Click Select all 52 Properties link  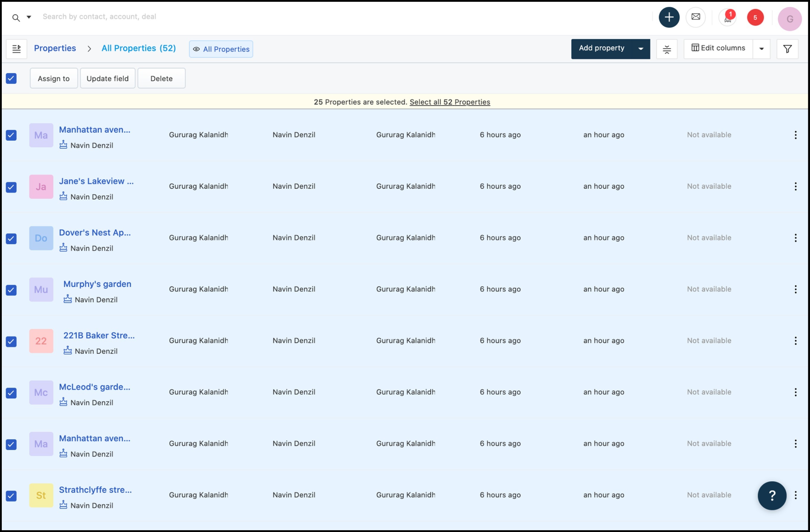coord(450,102)
